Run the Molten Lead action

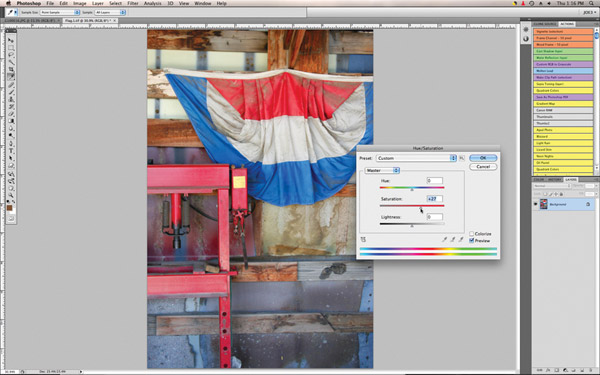click(x=563, y=71)
